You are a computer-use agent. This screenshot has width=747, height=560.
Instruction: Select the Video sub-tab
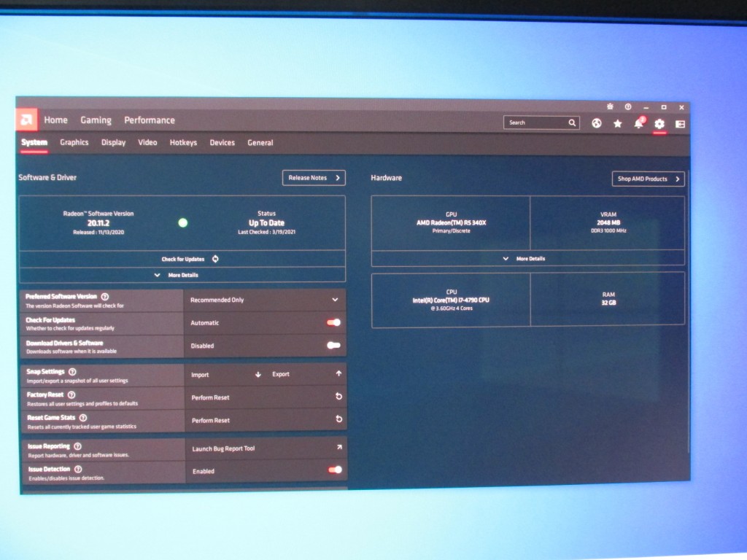[147, 142]
